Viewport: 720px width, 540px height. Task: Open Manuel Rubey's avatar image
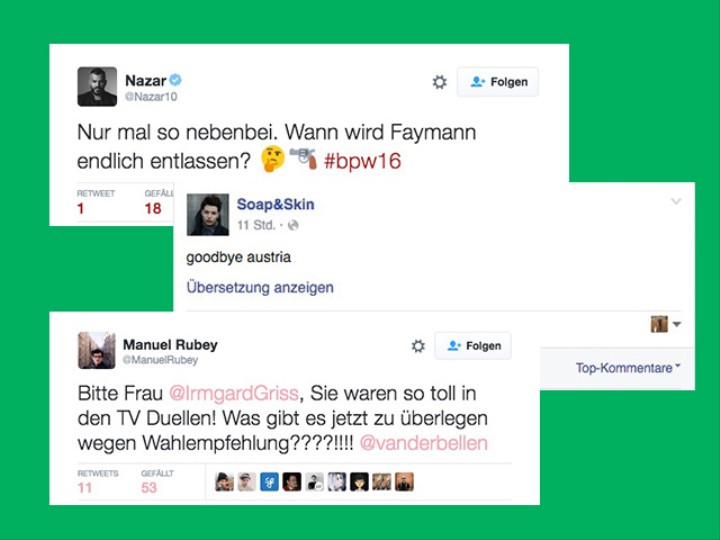tap(96, 350)
